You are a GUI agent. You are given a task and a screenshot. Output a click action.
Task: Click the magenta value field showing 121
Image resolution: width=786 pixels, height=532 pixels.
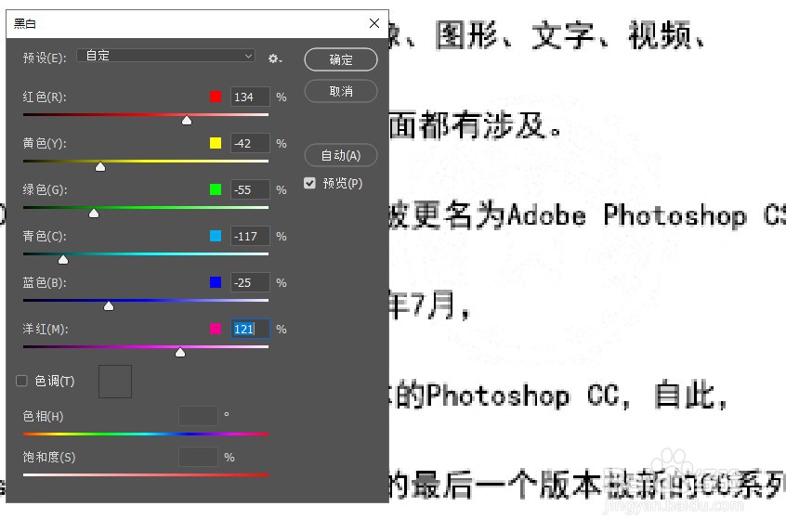pyautogui.click(x=250, y=329)
